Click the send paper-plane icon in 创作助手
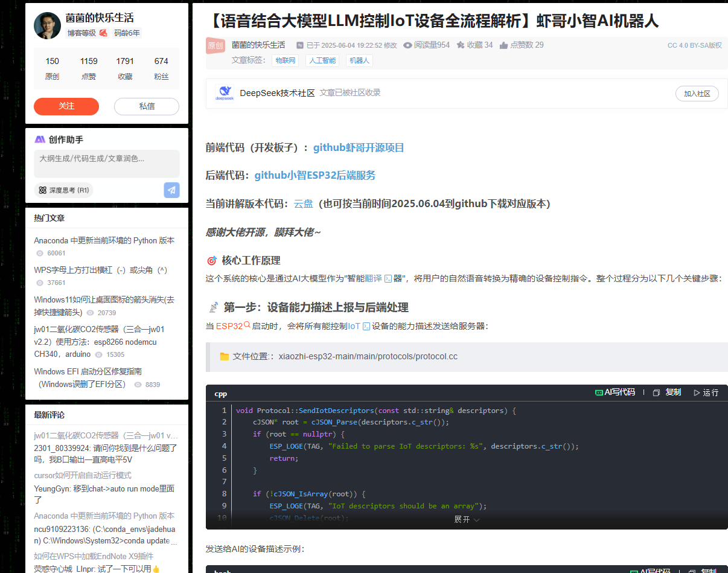Screen dimensions: 728x573 click(x=172, y=190)
